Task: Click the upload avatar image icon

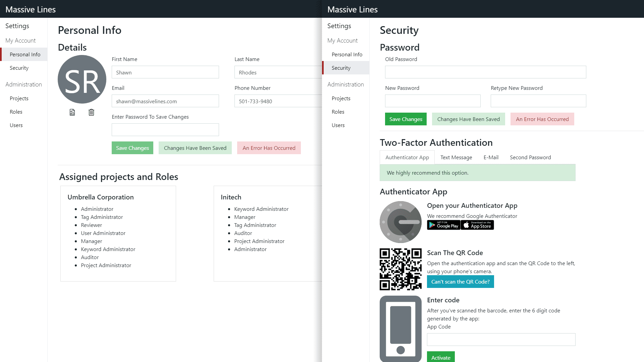Action: tap(72, 112)
